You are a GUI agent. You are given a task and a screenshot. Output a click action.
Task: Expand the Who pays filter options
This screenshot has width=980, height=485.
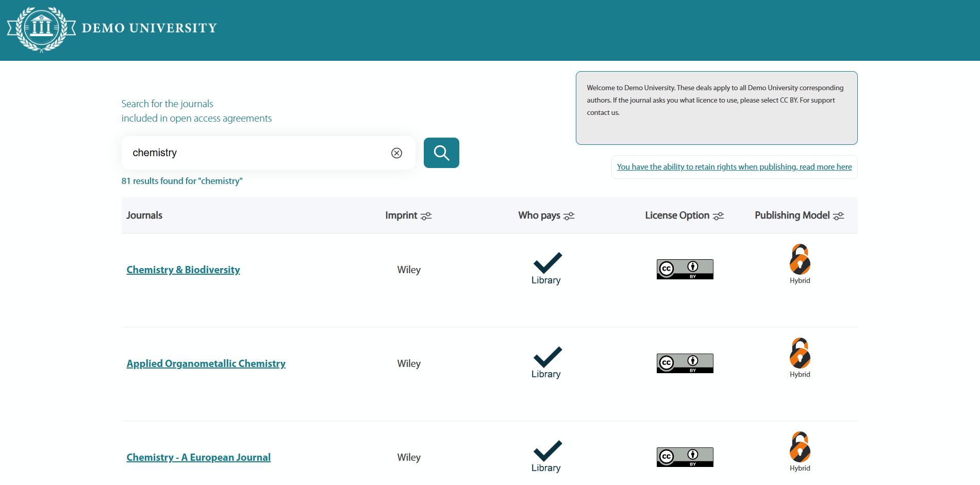569,216
